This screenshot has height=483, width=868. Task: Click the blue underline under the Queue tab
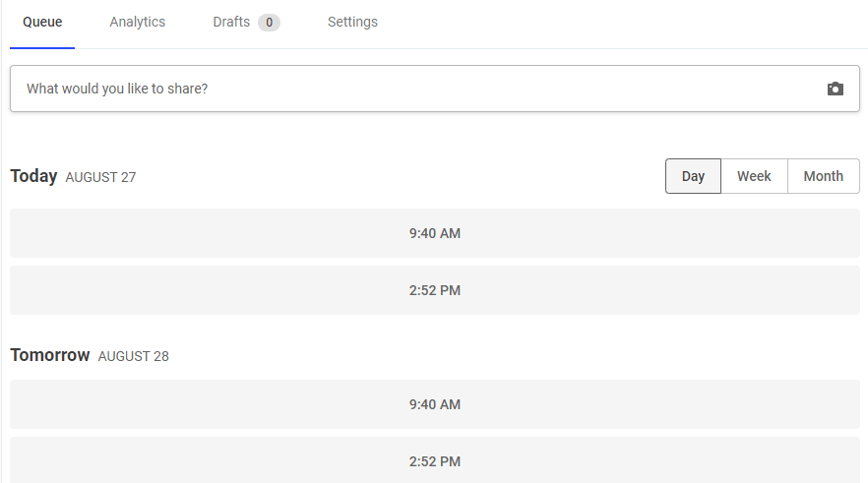coord(42,48)
